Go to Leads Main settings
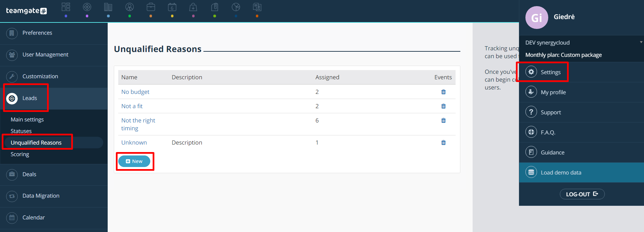 point(27,119)
